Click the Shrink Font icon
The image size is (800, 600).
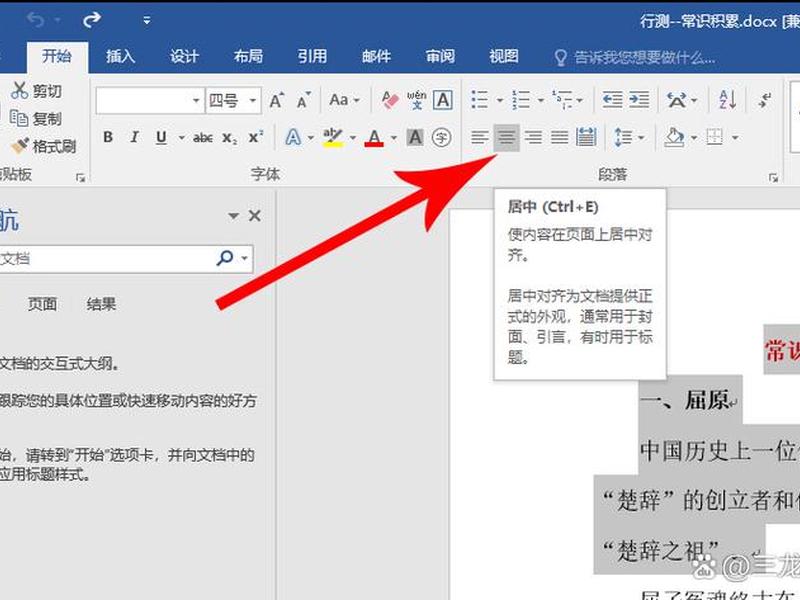click(304, 100)
